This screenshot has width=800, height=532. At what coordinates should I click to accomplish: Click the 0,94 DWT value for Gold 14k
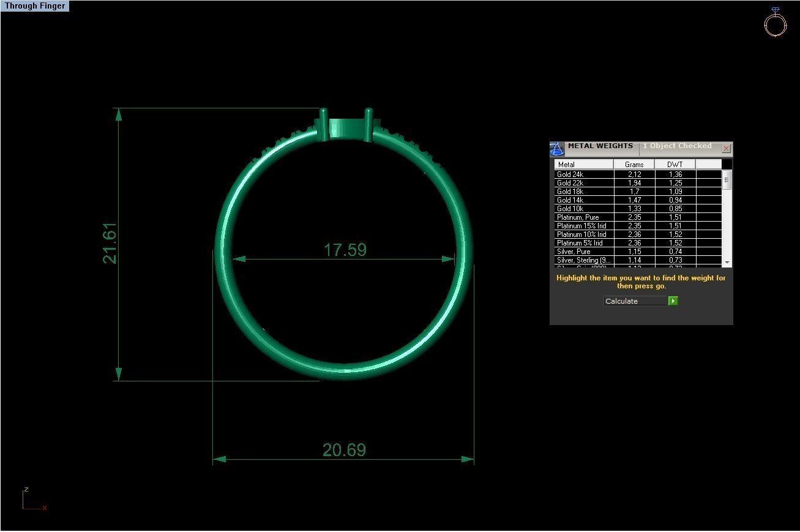tap(675, 200)
